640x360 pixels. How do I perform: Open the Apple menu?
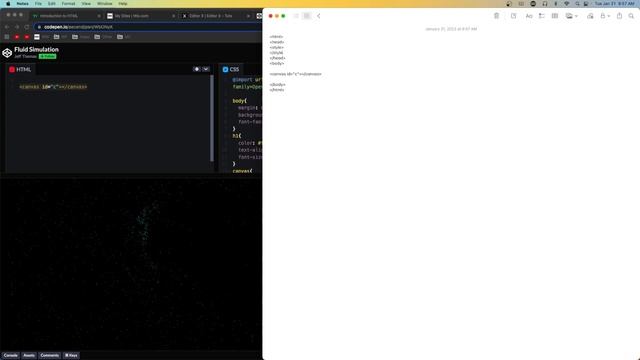point(8,4)
